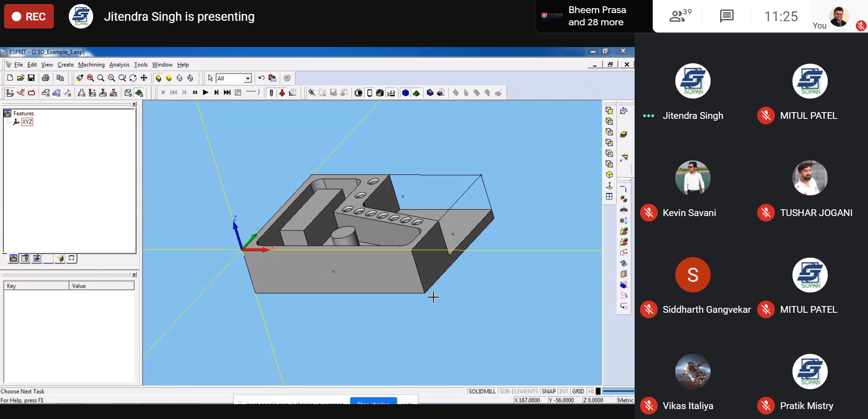Viewport: 868px width, 419px height.
Task: Open the Machining menu
Action: tap(91, 65)
